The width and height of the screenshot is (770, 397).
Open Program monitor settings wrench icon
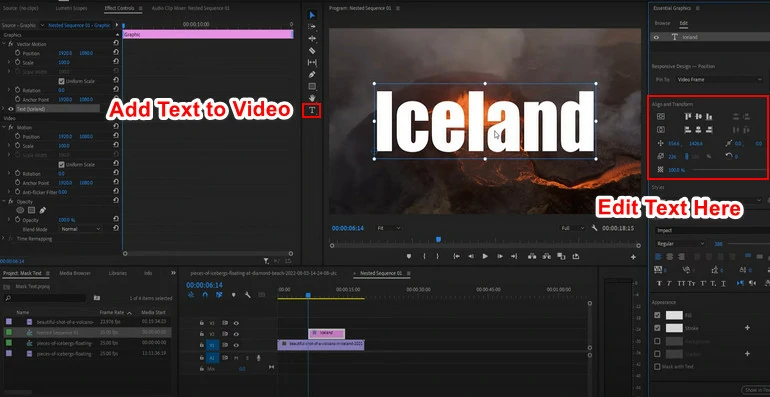[x=595, y=228]
